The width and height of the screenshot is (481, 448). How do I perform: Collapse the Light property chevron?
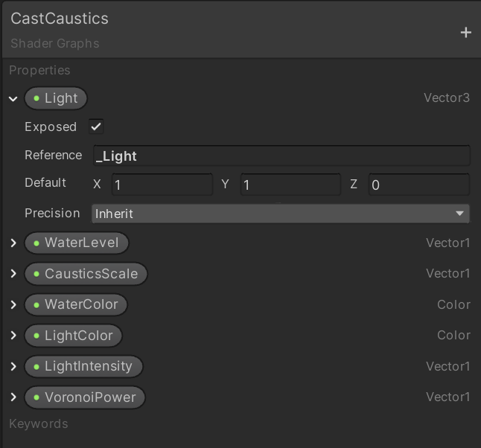[x=13, y=98]
